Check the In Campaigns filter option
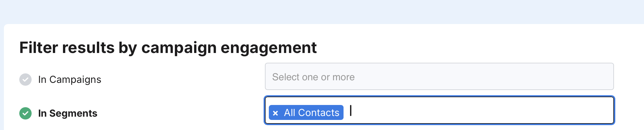 click(25, 79)
